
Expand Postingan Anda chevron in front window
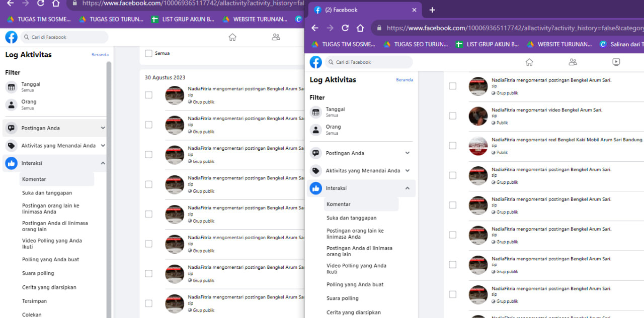pos(408,153)
